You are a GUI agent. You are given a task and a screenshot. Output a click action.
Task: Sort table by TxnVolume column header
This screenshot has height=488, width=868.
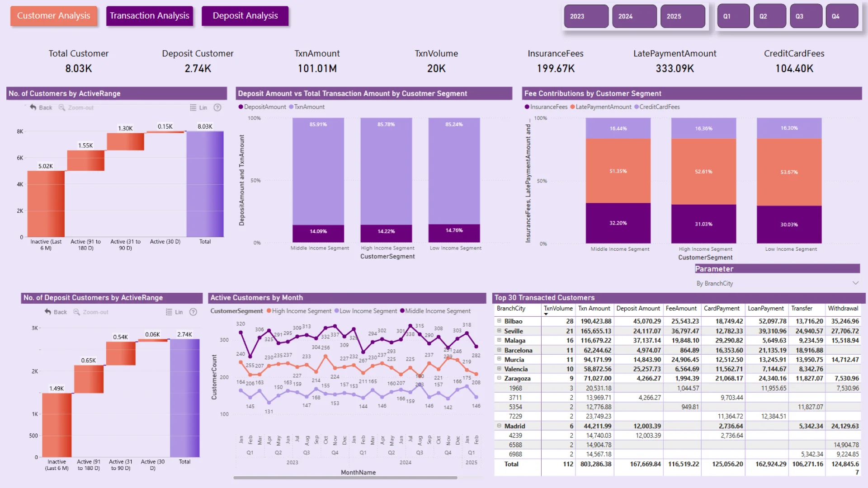pos(558,308)
